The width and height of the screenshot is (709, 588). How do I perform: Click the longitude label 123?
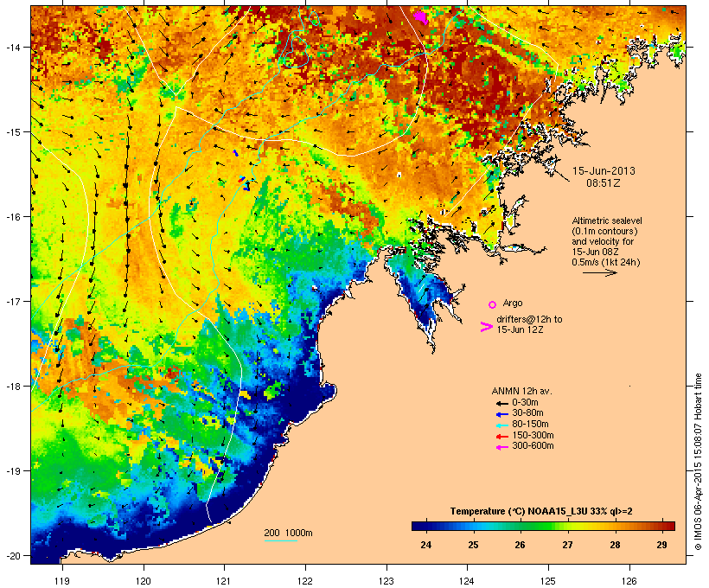[x=386, y=581]
